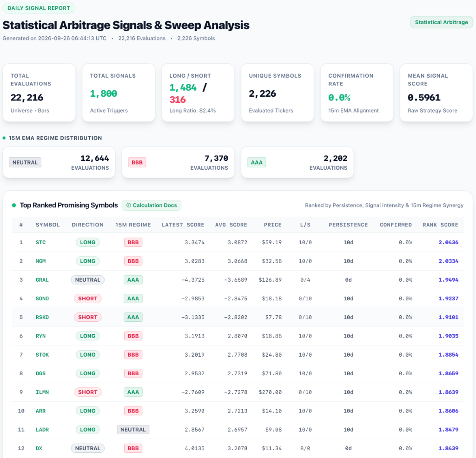Click Mean Signal Score 0.5961 value
The image size is (476, 458).
tap(424, 98)
